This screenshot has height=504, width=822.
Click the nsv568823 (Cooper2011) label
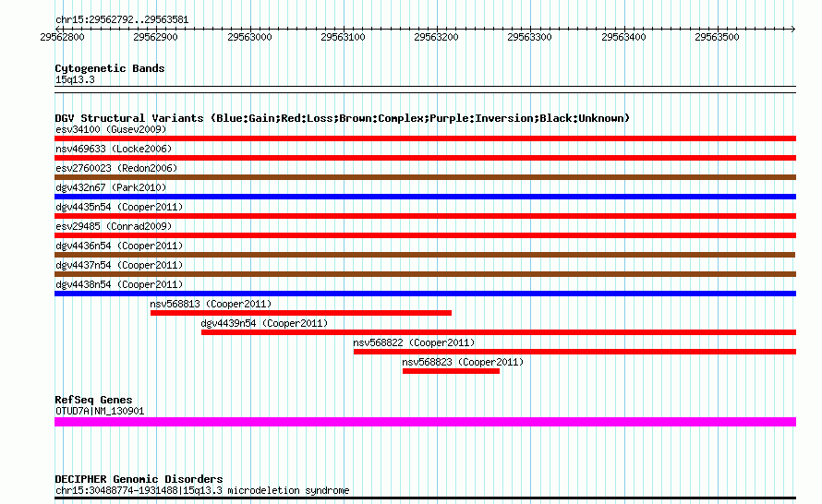click(x=463, y=362)
